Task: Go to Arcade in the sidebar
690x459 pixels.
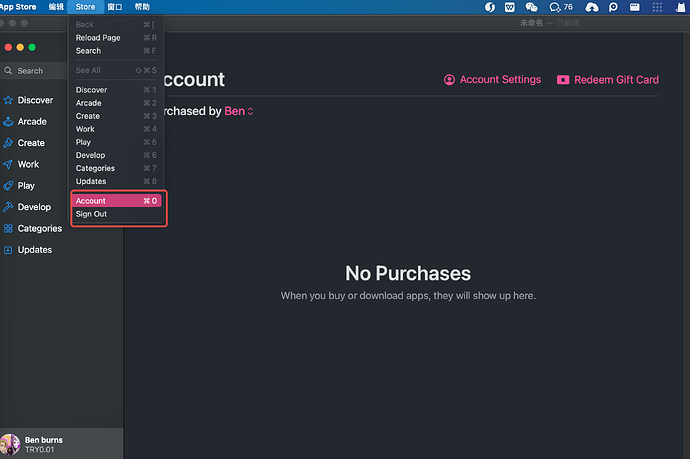Action: pos(32,121)
